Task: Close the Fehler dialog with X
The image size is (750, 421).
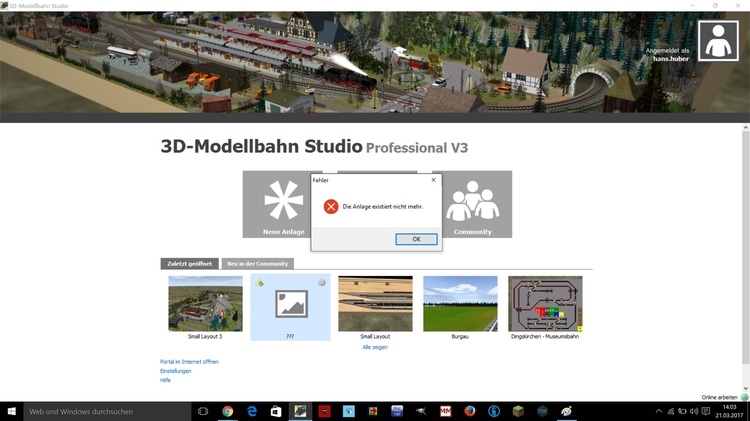Action: coord(433,180)
